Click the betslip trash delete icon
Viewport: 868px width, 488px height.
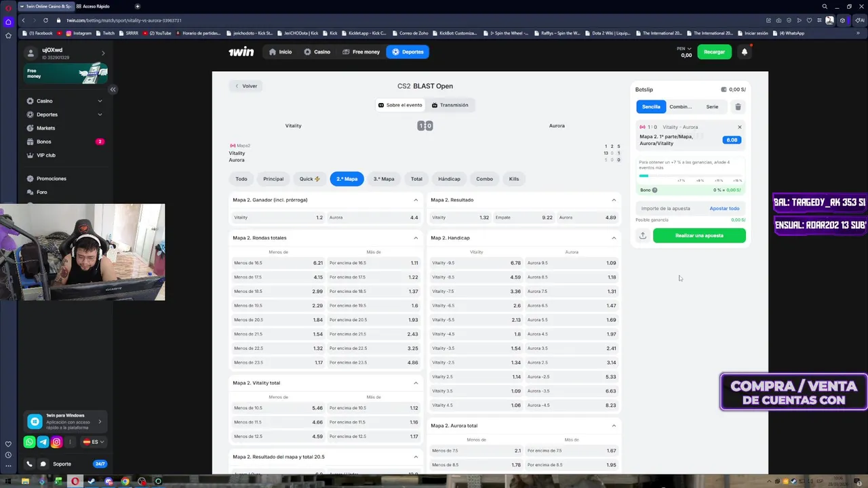[738, 106]
